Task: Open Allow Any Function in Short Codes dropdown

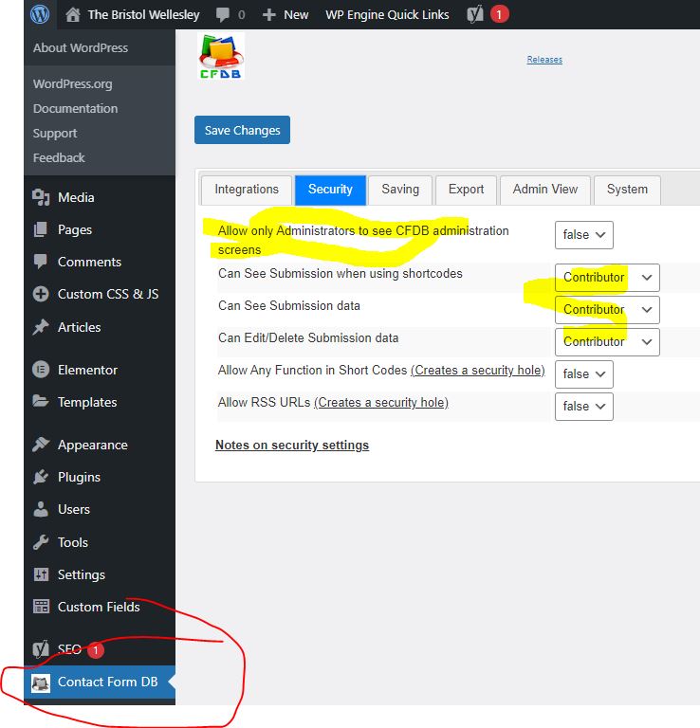Action: coord(584,374)
